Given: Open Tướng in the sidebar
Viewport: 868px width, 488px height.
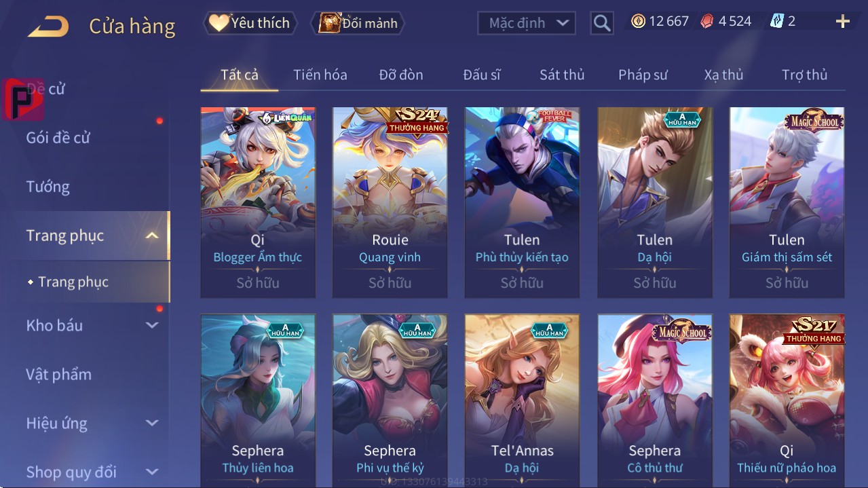Looking at the screenshot, I should pos(48,187).
